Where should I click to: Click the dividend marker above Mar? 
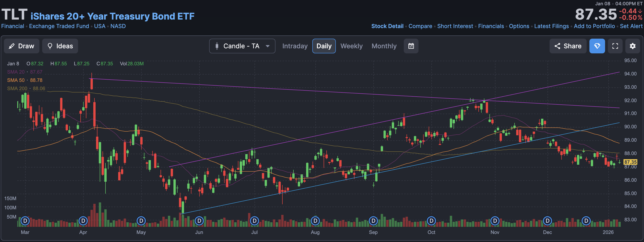coord(25,221)
